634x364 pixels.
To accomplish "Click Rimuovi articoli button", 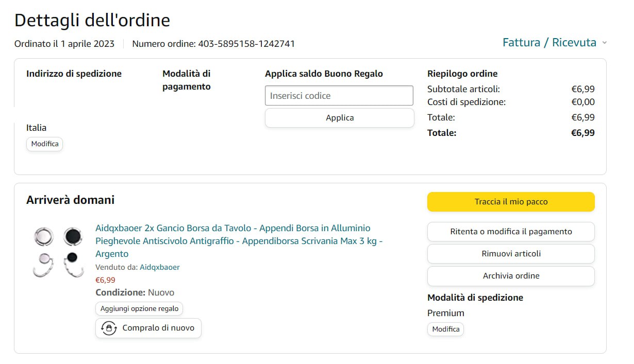I will (x=511, y=254).
